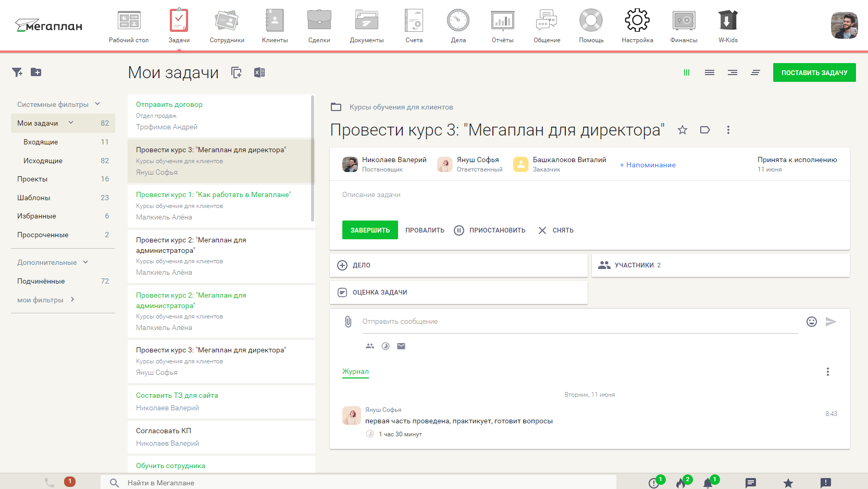Image resolution: width=868 pixels, height=489 pixels.
Task: Open the overdue alerts icon in bottom bar
Action: pos(653,483)
